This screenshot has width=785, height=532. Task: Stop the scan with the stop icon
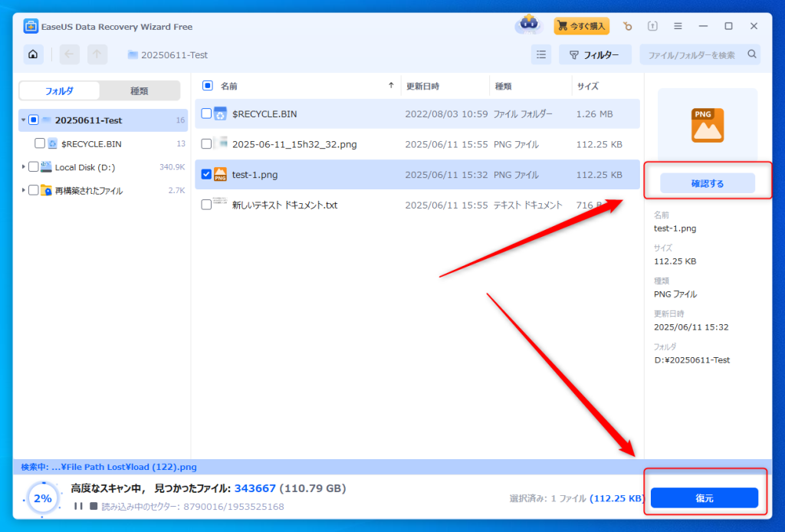point(94,506)
